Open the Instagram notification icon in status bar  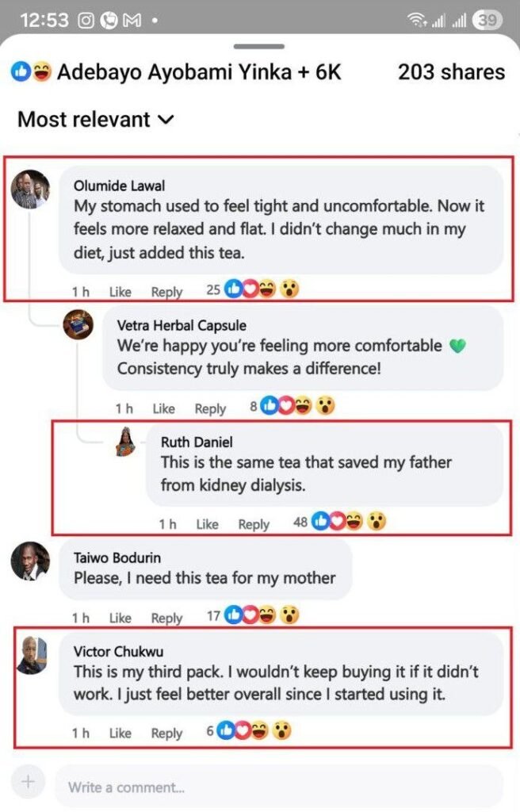click(87, 21)
